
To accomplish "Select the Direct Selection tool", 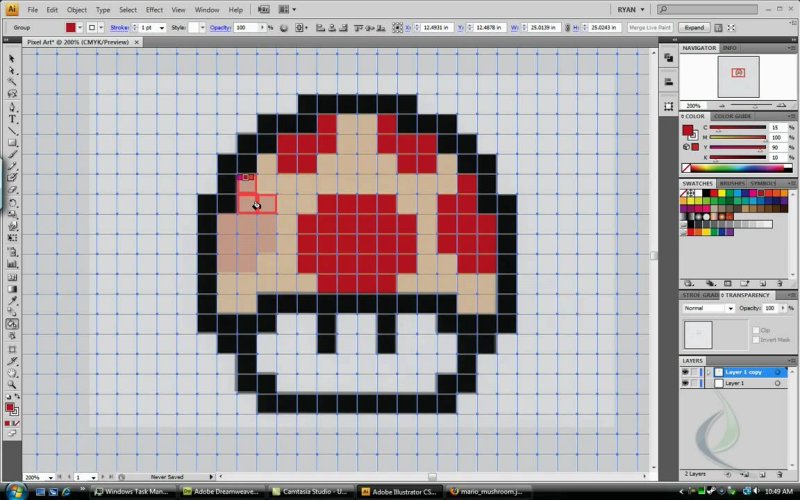I will [12, 70].
